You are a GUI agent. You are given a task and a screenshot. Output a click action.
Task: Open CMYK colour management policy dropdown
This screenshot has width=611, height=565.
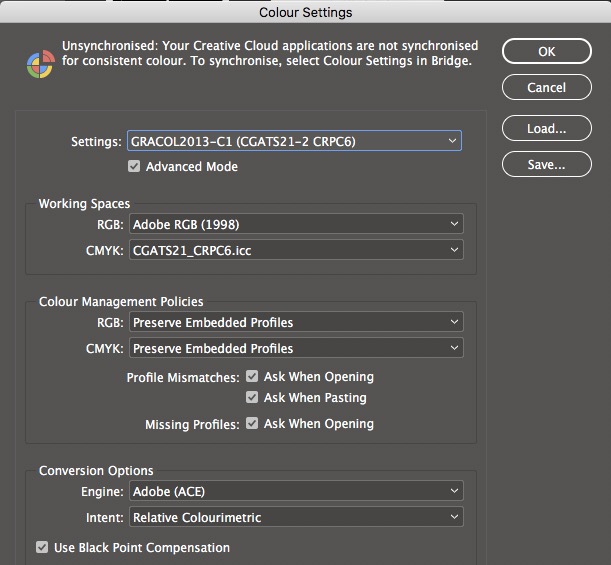point(295,348)
